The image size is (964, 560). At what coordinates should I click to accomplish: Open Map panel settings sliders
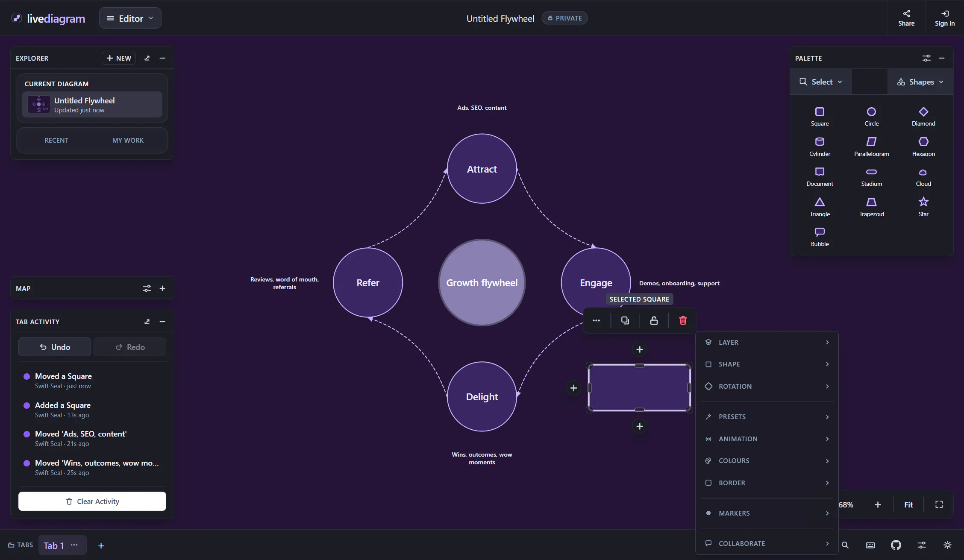click(147, 288)
